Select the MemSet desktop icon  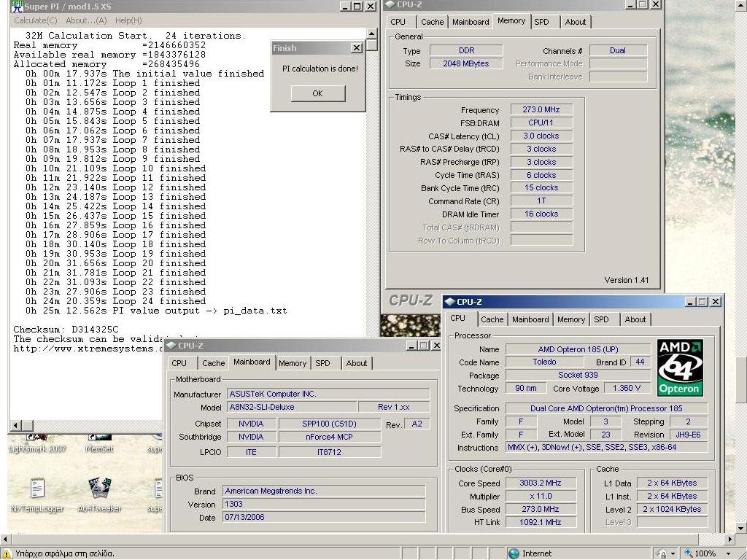click(99, 443)
